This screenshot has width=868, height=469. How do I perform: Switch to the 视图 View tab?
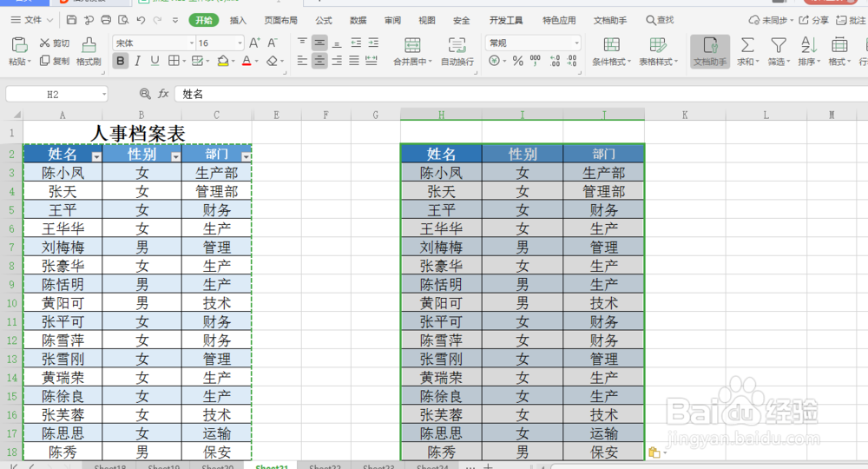[x=427, y=21]
